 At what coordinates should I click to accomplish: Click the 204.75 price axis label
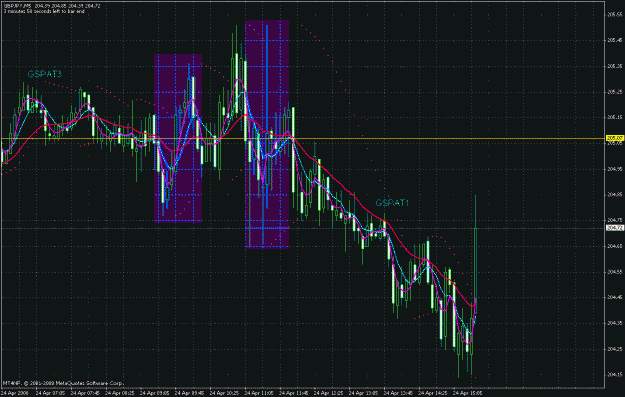point(615,220)
